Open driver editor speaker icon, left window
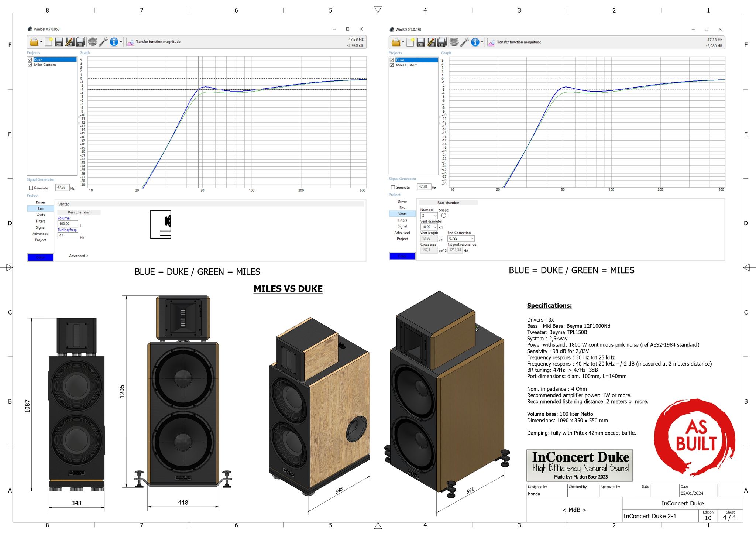Screen dimensions: 756x535 point(93,42)
